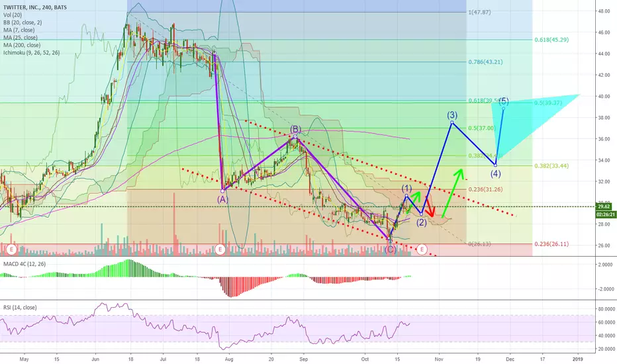The height and width of the screenshot is (364, 617).
Task: Select the 'Vol (20)' indicator legend
Action: pyautogui.click(x=13, y=15)
